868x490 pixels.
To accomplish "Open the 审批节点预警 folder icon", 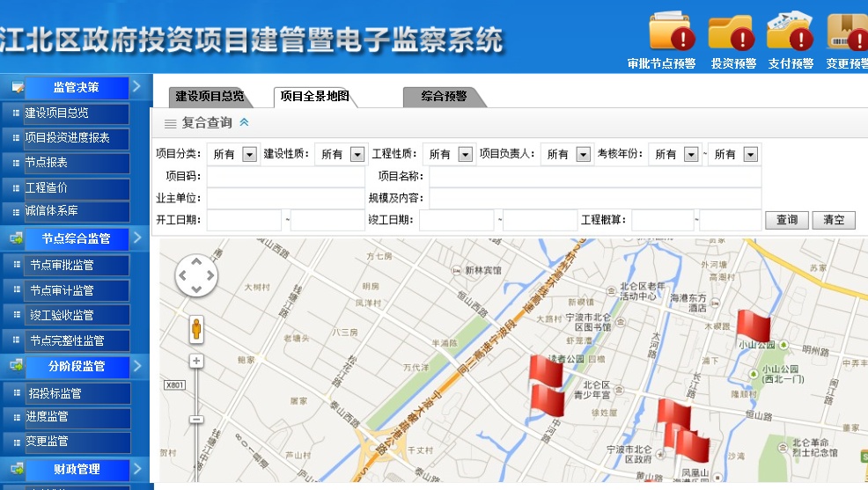I will pos(671,31).
